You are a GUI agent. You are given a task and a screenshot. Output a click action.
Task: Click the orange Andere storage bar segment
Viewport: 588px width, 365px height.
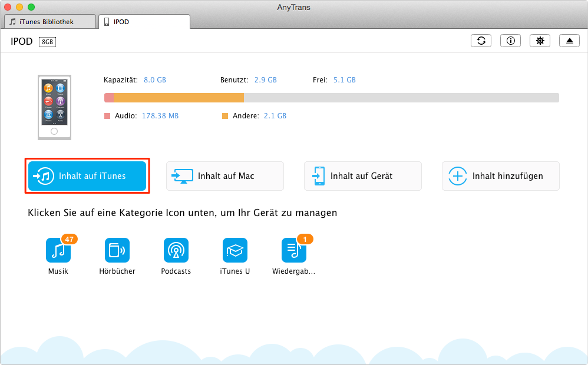click(x=179, y=98)
